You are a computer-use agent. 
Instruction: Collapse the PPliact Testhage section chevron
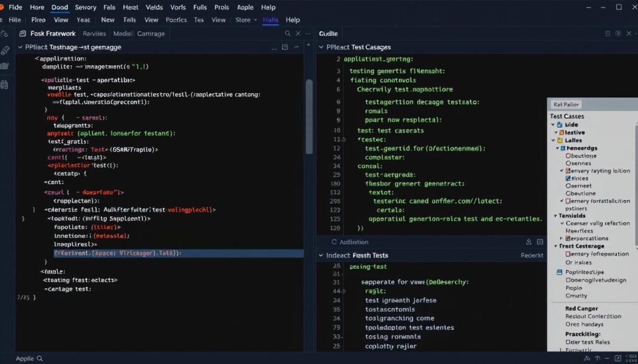pyautogui.click(x=21, y=47)
